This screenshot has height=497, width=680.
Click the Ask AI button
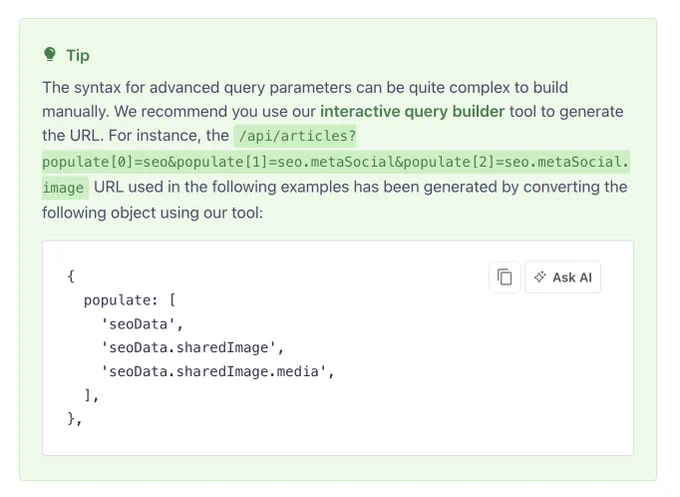coord(562,277)
